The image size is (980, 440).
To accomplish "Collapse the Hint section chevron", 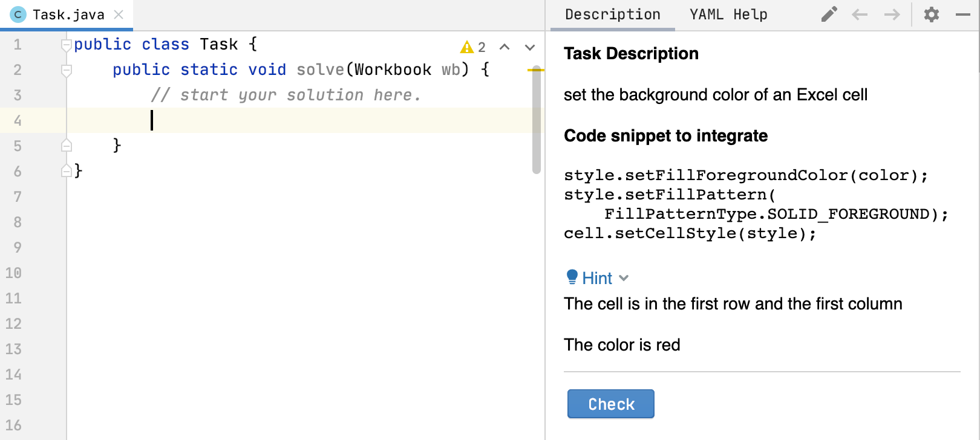I will click(624, 278).
